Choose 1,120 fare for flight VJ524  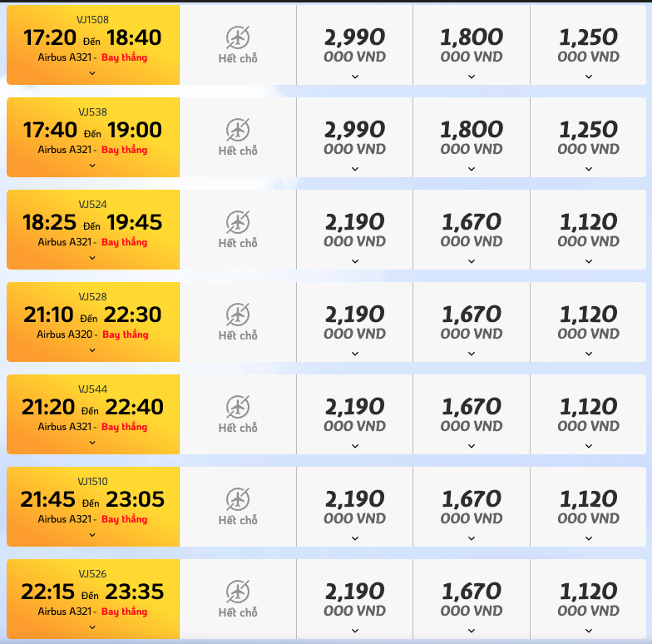tap(589, 230)
